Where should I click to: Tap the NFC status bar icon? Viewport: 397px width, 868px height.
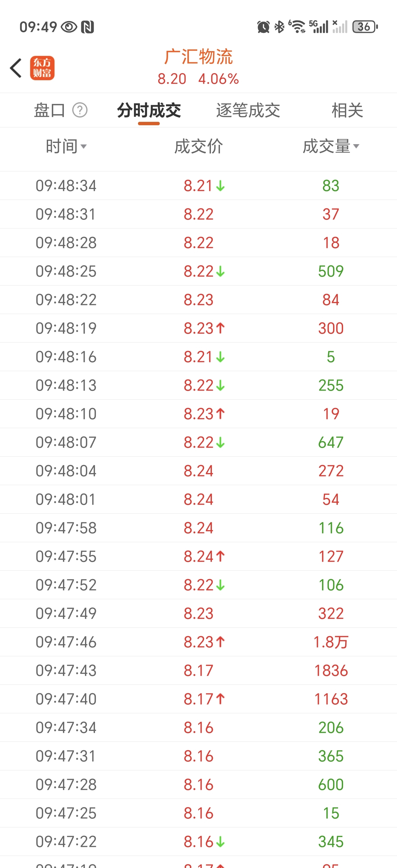click(x=87, y=27)
